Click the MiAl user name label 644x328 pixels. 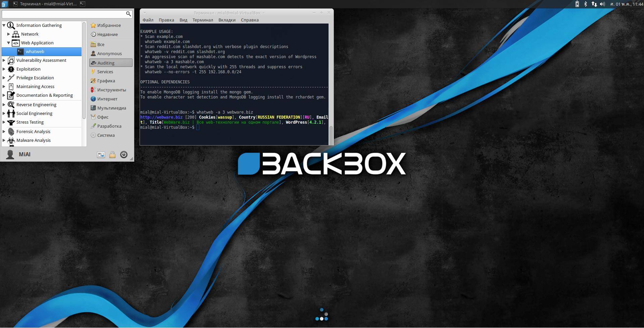pos(24,154)
